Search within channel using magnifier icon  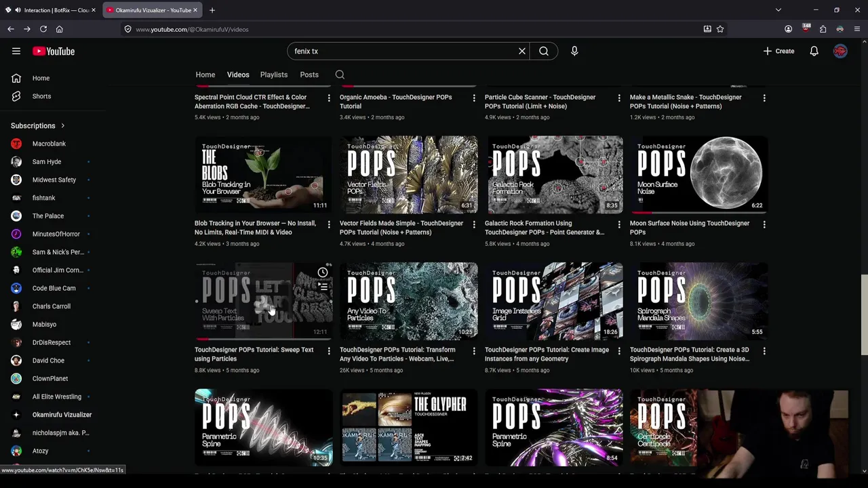pos(340,75)
